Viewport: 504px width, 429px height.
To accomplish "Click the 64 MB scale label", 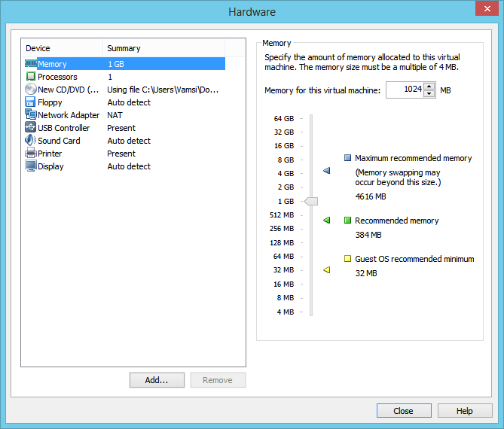I will point(283,256).
